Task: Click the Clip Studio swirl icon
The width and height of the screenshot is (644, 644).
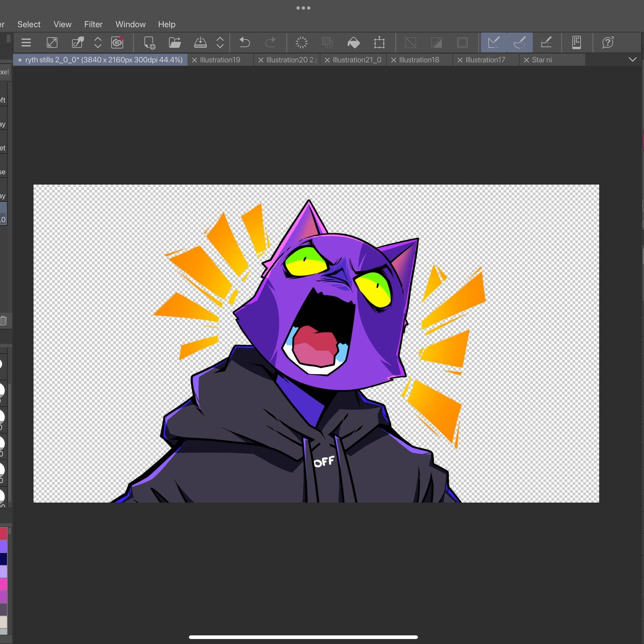Action: (117, 43)
